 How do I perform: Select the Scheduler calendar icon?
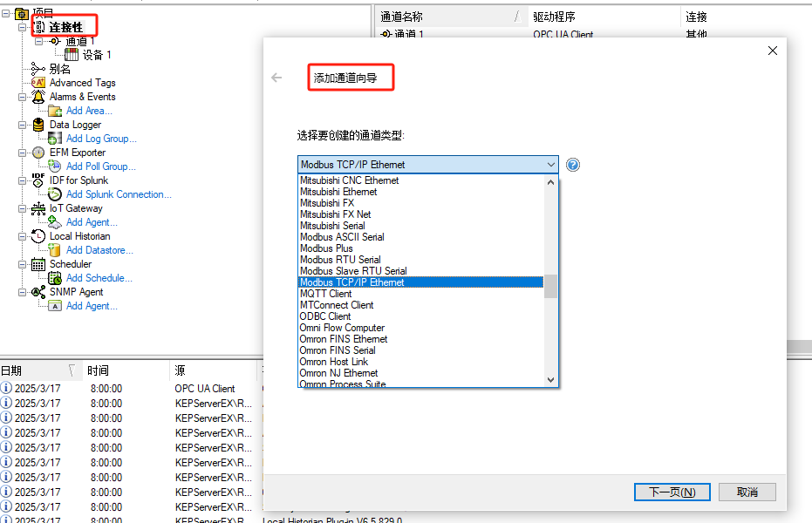tap(38, 264)
